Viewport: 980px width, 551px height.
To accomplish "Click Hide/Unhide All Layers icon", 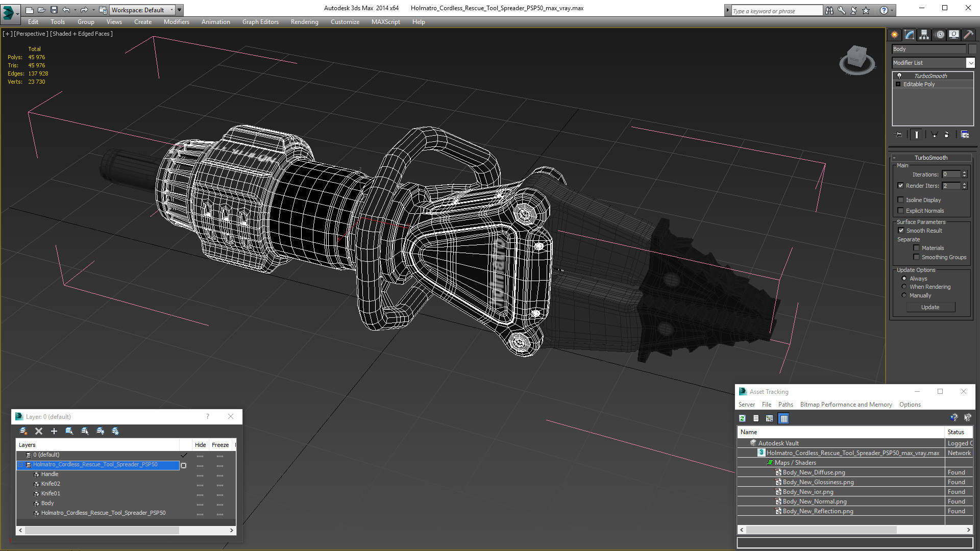I will 100,431.
